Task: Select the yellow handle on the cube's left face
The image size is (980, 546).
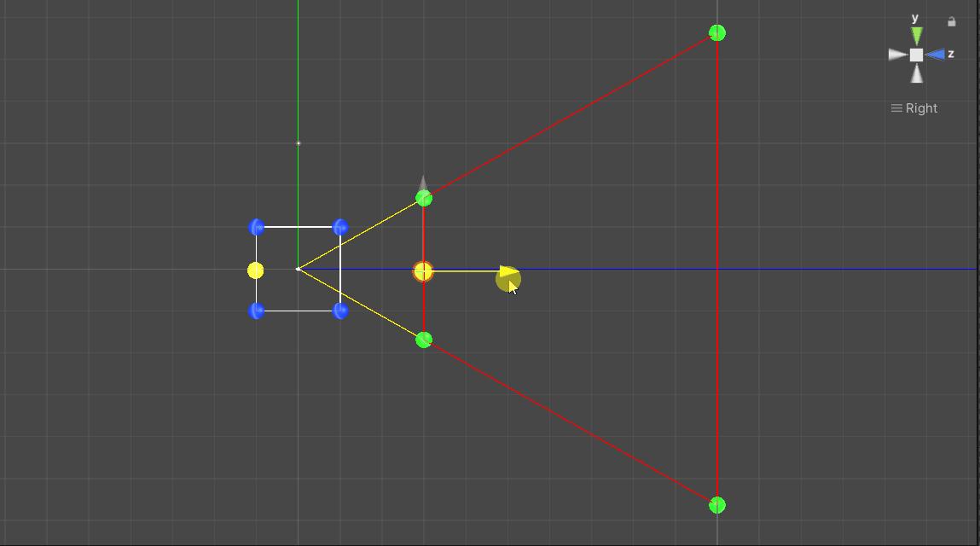Action: [x=255, y=271]
